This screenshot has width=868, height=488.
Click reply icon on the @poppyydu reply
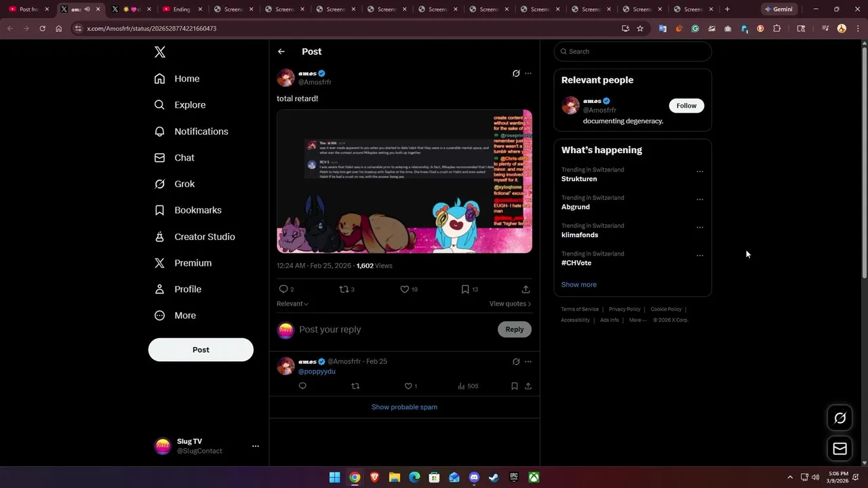(x=302, y=386)
